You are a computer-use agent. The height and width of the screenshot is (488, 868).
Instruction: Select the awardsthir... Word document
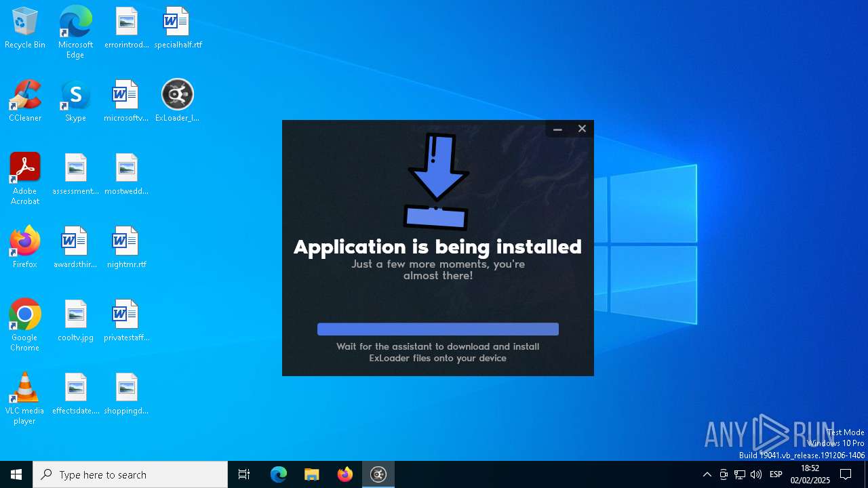75,248
